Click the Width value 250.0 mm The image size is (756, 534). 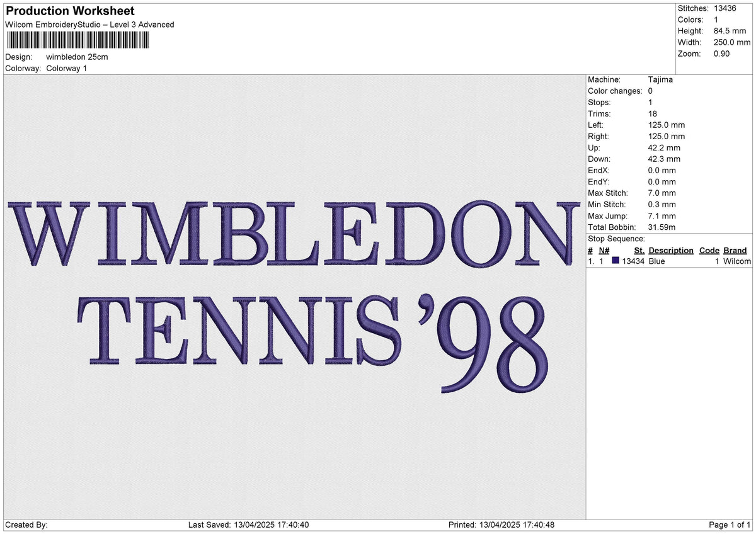(x=732, y=42)
